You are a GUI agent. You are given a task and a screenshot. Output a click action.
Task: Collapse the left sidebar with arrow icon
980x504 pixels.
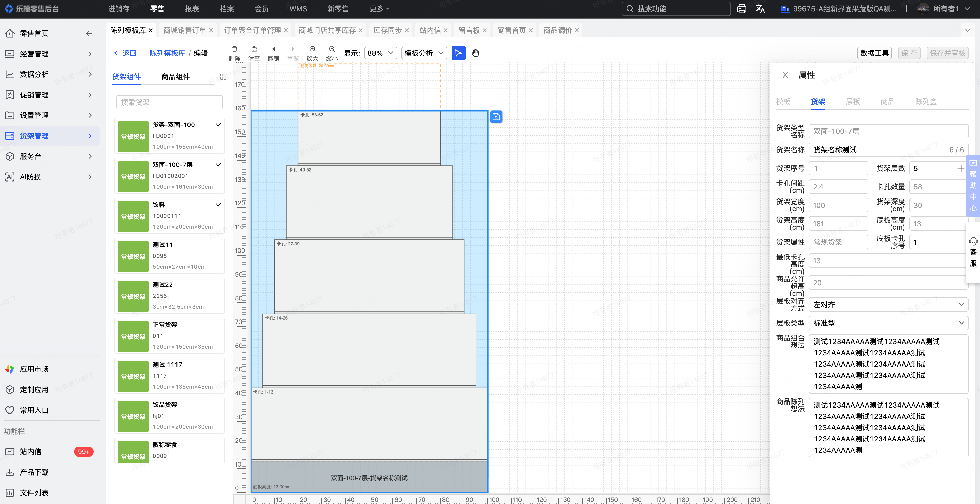coord(89,34)
